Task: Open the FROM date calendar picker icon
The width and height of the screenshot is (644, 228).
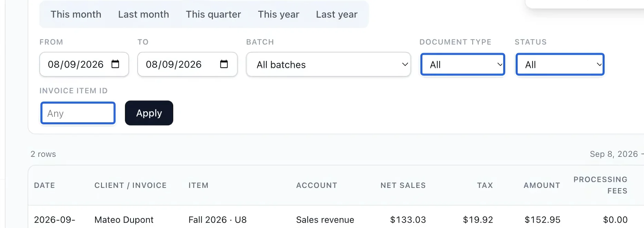Action: tap(115, 64)
